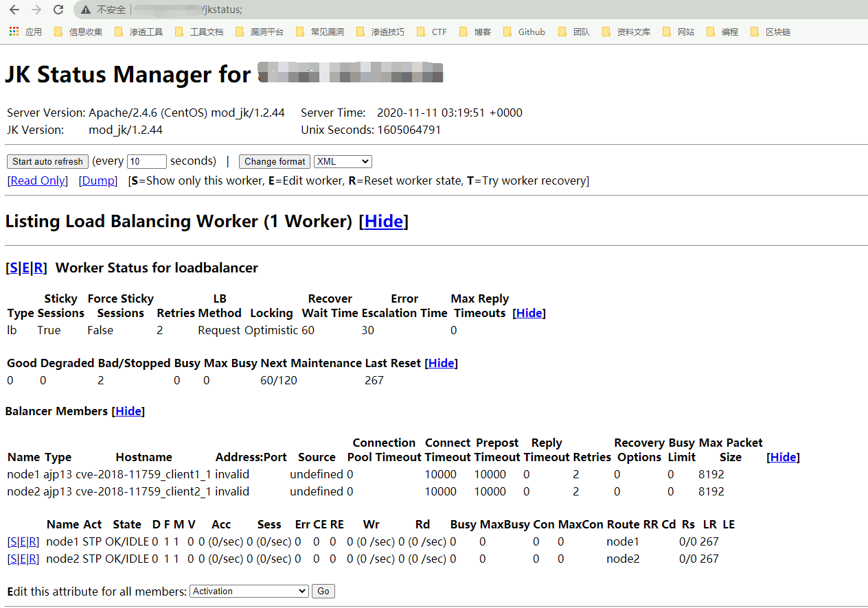868x608 pixels.
Task: Open the Activation attribute dropdown
Action: click(249, 591)
